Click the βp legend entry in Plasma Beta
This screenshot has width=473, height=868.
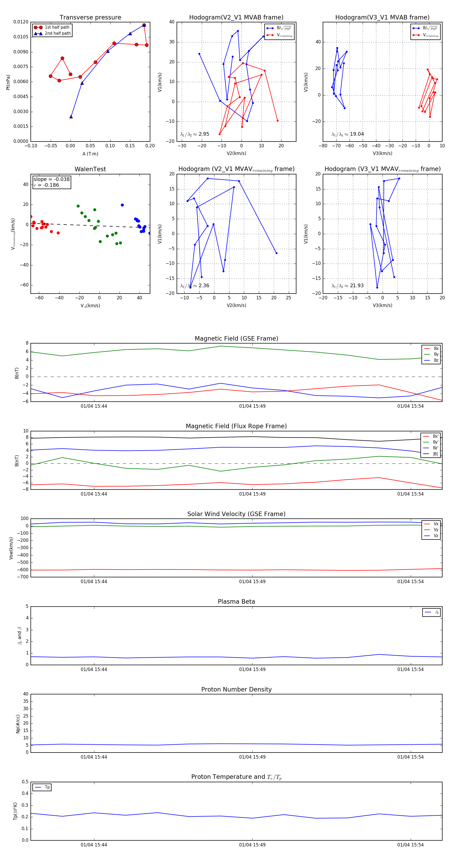432,612
